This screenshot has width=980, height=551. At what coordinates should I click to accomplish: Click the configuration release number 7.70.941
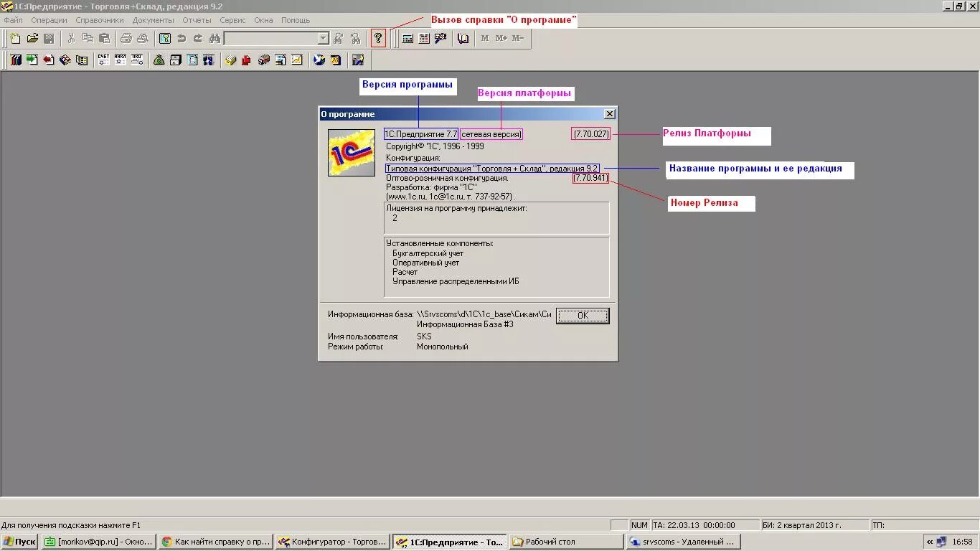(590, 178)
